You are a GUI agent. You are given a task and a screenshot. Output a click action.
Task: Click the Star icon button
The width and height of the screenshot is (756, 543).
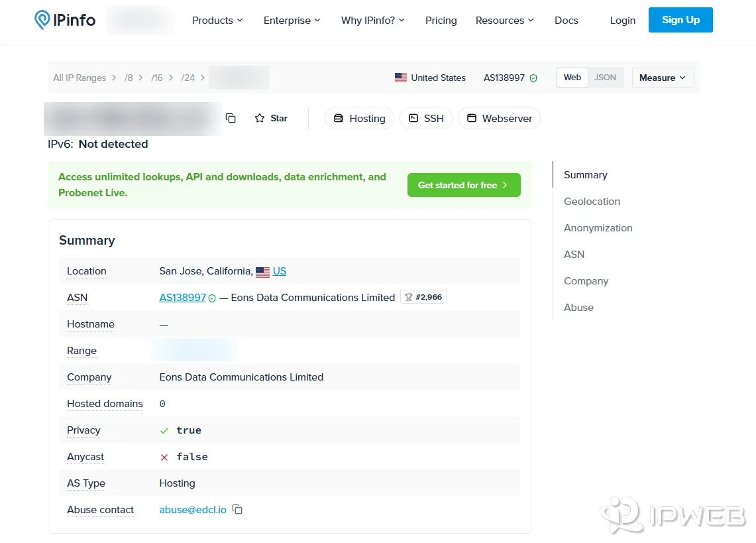click(x=270, y=118)
